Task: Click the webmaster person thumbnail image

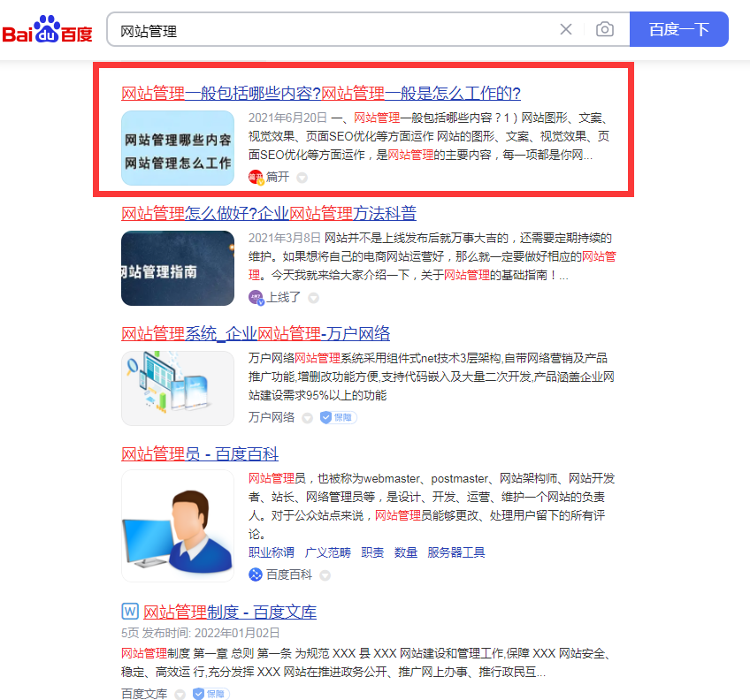Action: 178,526
